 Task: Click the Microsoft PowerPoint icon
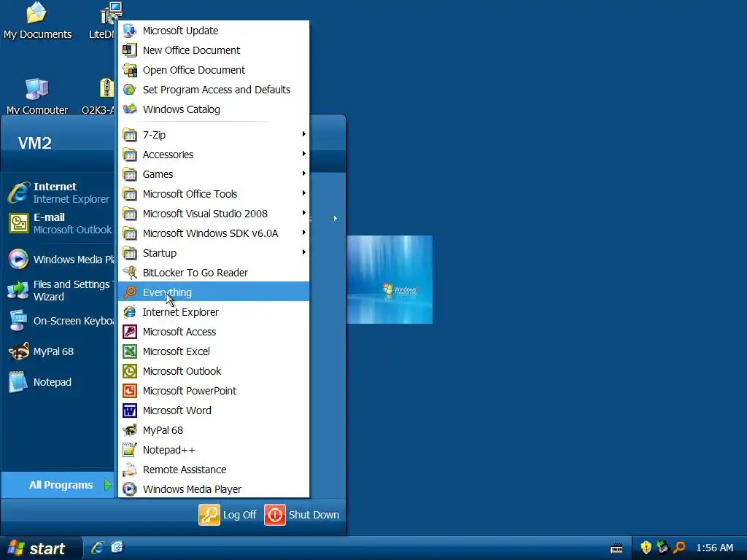pos(130,391)
